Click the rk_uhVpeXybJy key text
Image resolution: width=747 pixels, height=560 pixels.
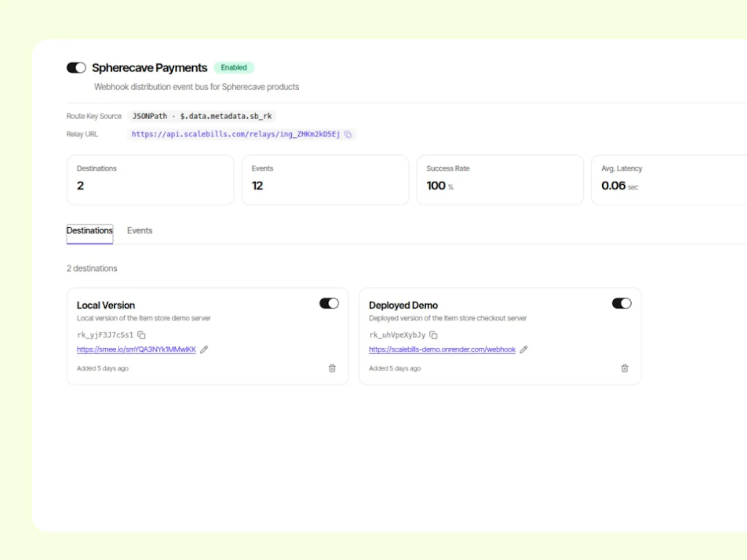tap(397, 335)
